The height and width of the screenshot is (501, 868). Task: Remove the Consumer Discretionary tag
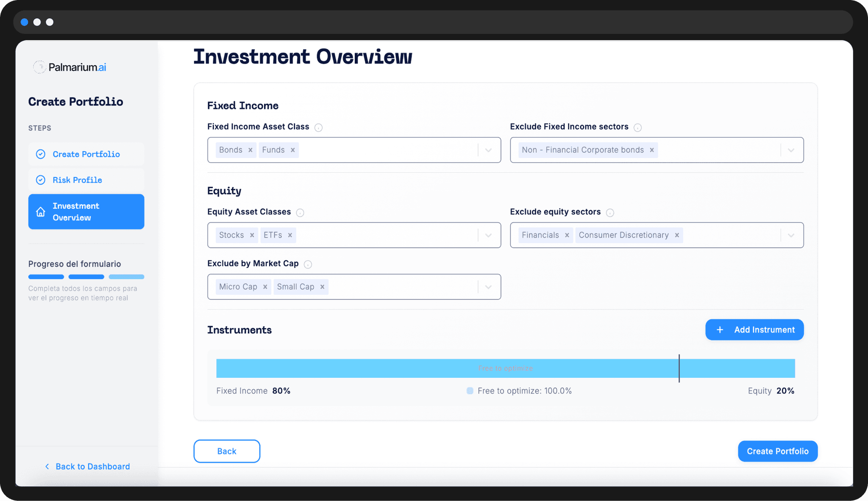click(677, 235)
